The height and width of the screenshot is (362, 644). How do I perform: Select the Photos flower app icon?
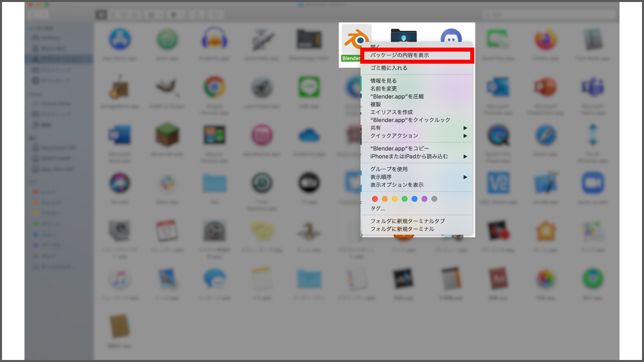pos(546,279)
